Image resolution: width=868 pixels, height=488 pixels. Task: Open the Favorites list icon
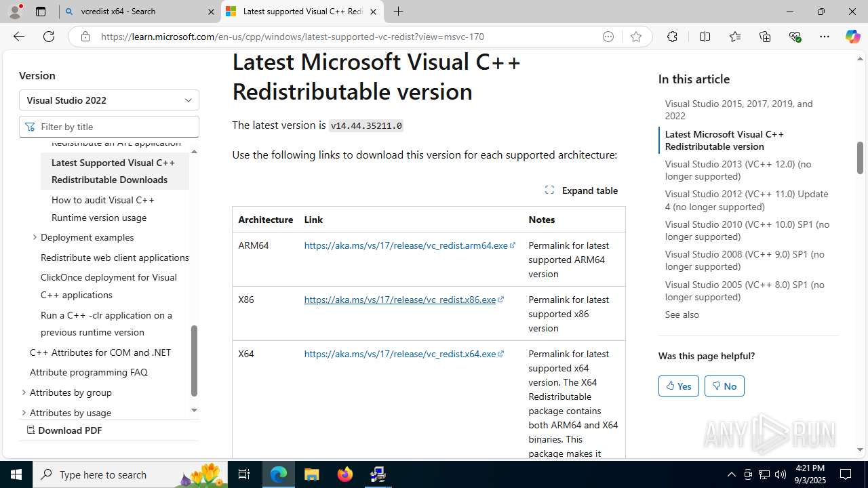735,37
